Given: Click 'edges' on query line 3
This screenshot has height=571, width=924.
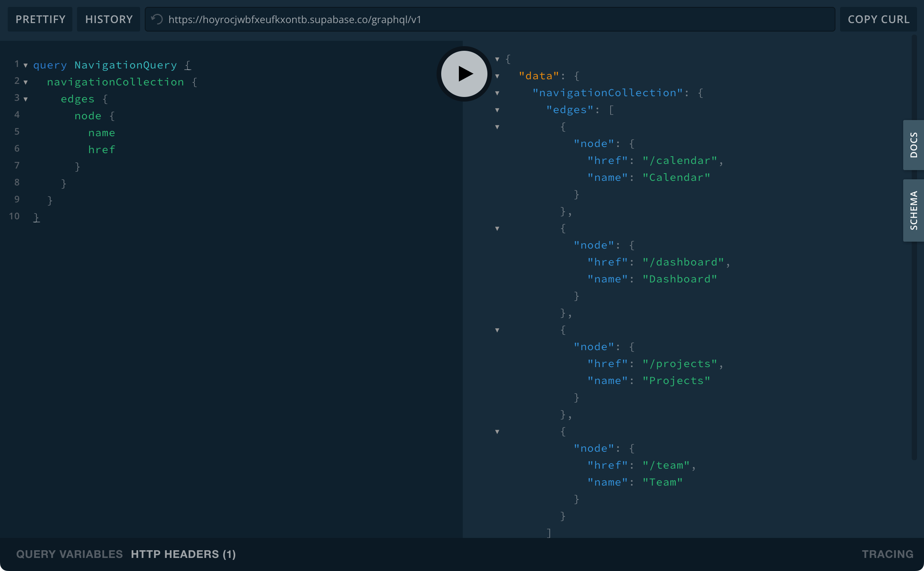Looking at the screenshot, I should 77,99.
